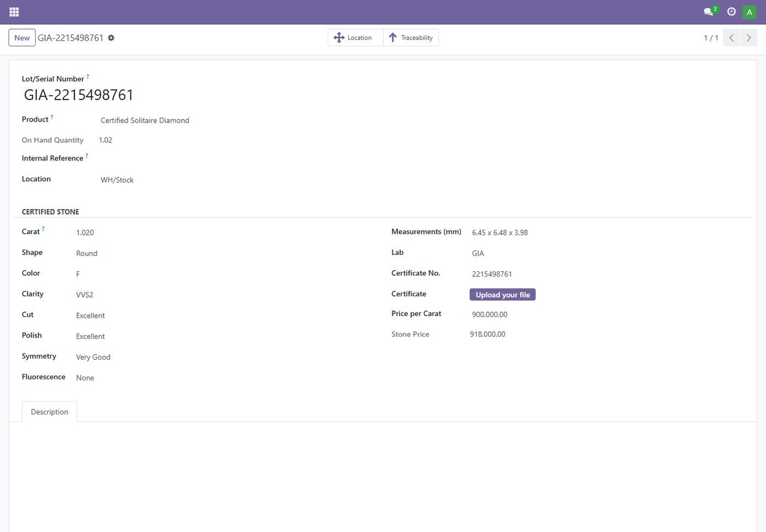Go to the next record arrow
The height and width of the screenshot is (532, 766).
click(x=749, y=38)
